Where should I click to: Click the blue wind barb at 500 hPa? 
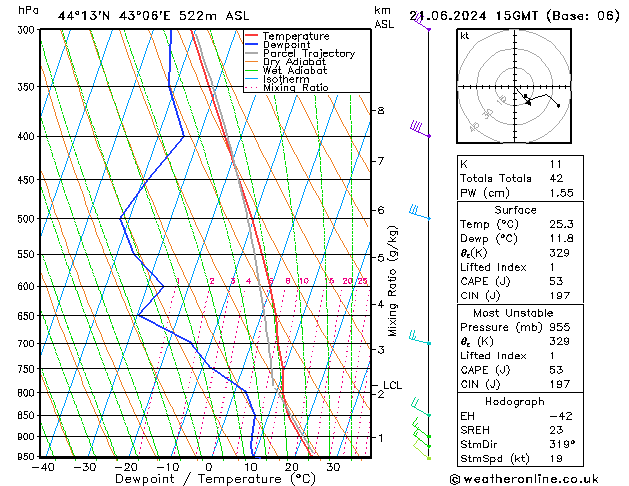[420, 212]
